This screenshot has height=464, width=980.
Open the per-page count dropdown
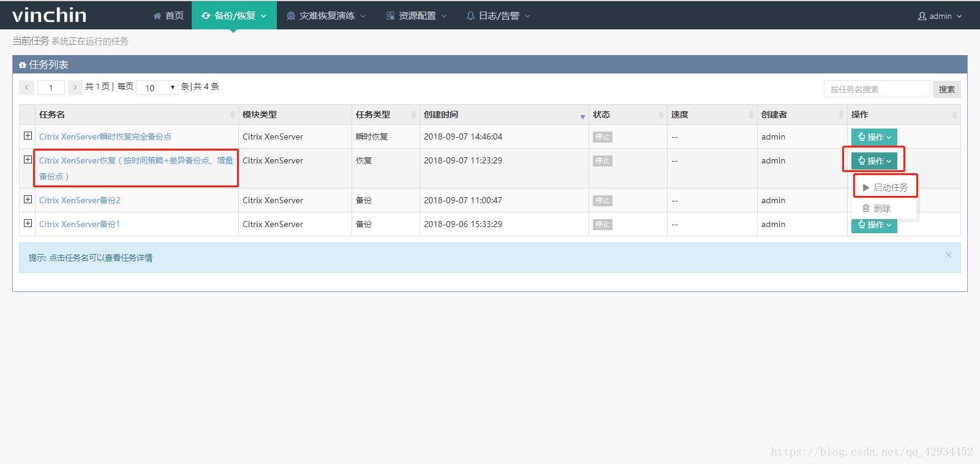point(157,88)
